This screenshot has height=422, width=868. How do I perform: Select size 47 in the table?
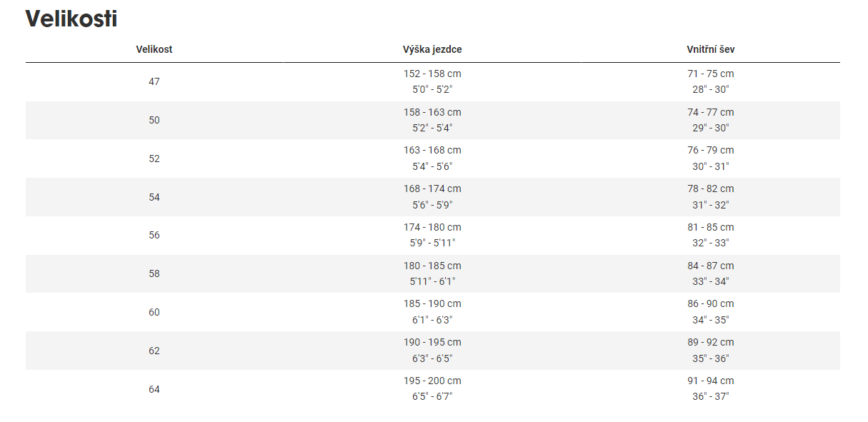(154, 81)
